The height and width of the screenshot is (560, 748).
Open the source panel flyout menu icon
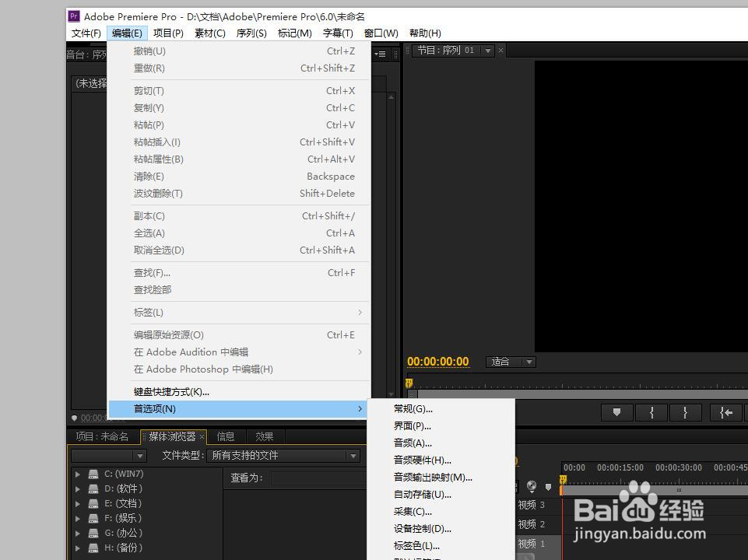point(380,54)
